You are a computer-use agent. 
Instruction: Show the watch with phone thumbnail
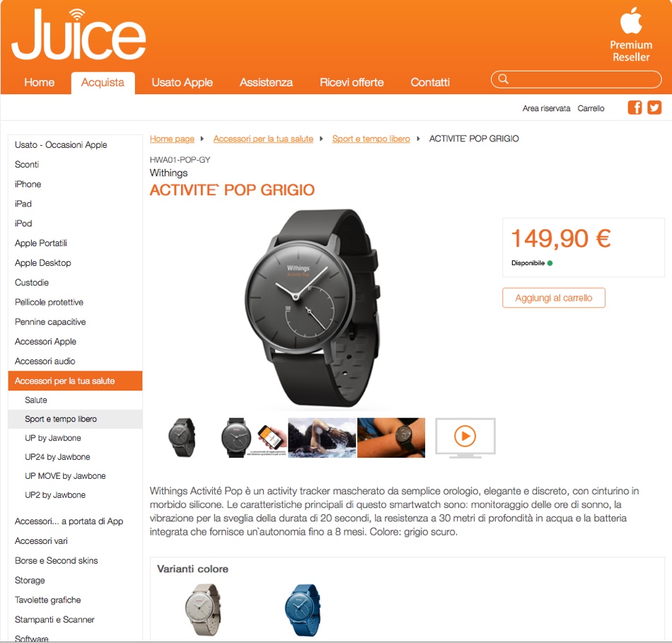click(x=253, y=438)
